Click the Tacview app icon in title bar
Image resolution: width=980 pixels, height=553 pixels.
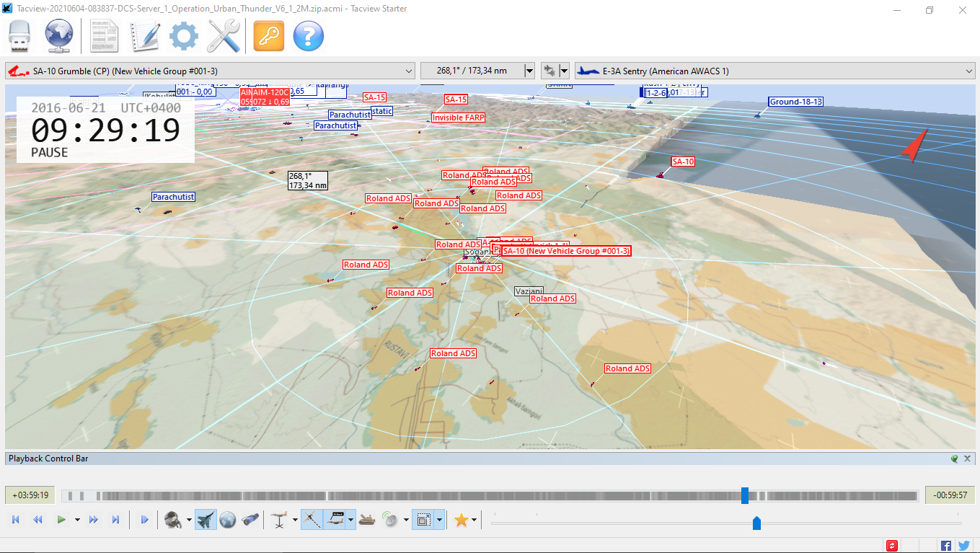coord(8,9)
